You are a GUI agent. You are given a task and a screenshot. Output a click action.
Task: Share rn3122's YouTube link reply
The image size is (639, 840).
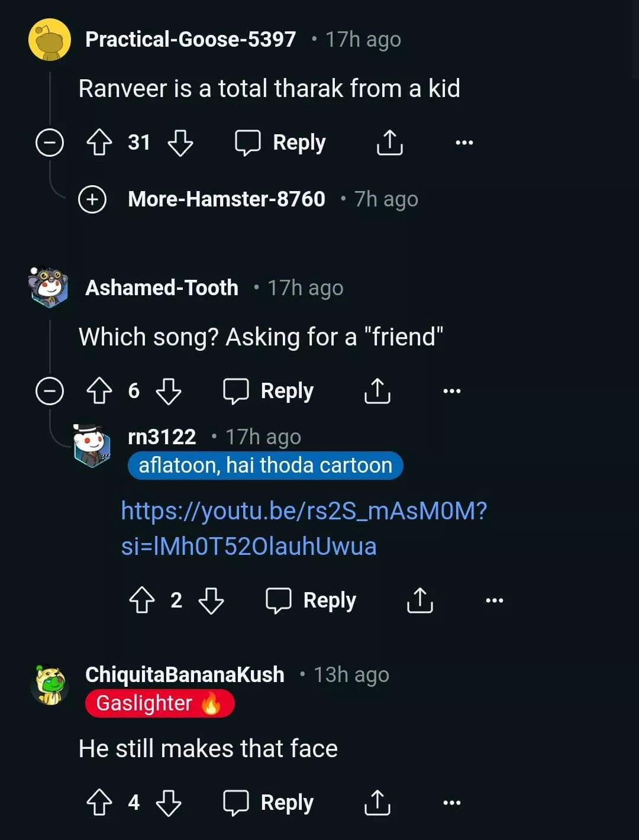click(419, 600)
